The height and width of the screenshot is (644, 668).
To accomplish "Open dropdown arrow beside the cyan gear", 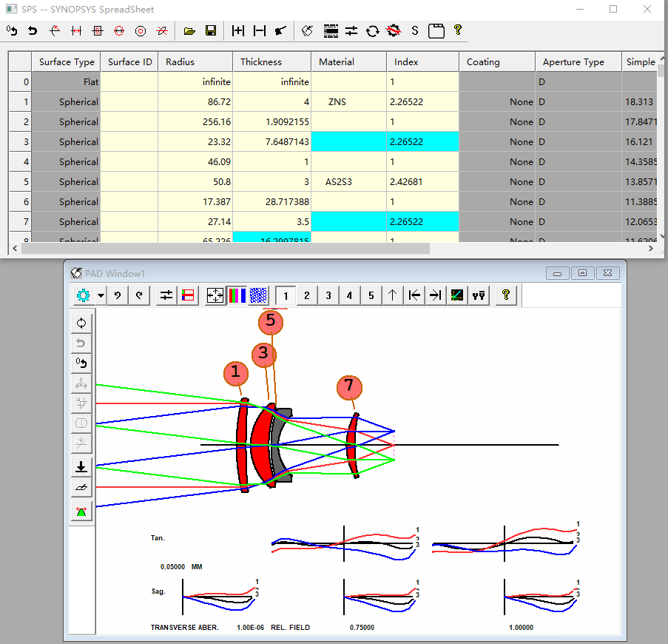I will coord(100,295).
